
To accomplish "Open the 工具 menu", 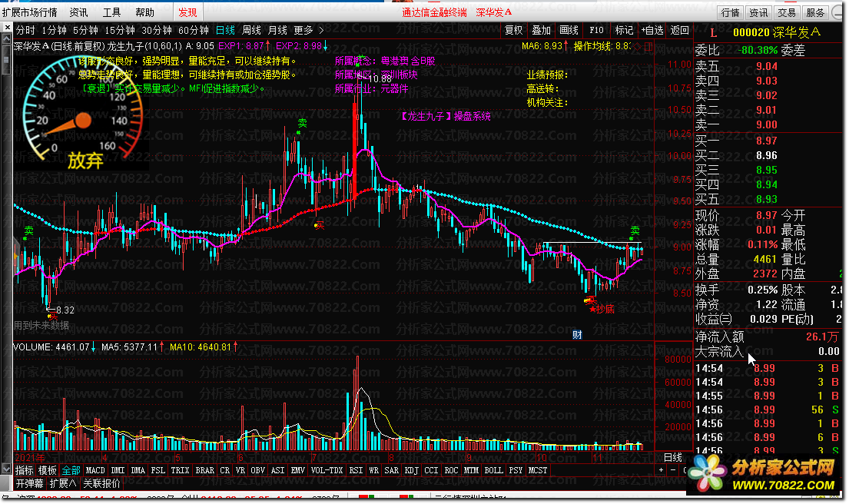I will 111,12.
